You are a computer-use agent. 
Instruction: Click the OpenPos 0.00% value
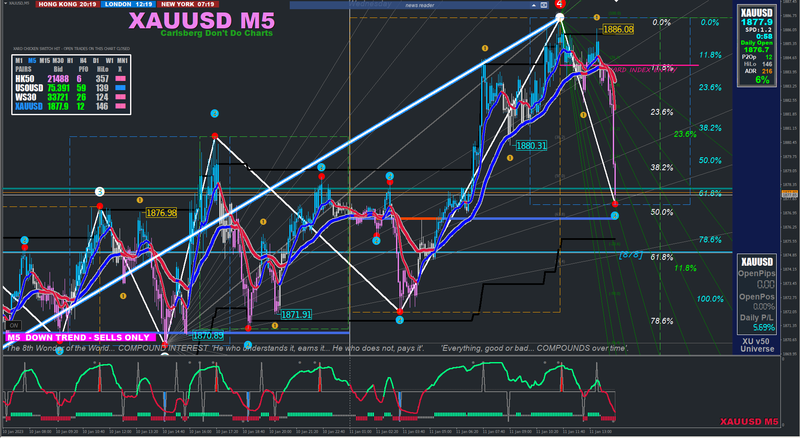[x=764, y=306]
